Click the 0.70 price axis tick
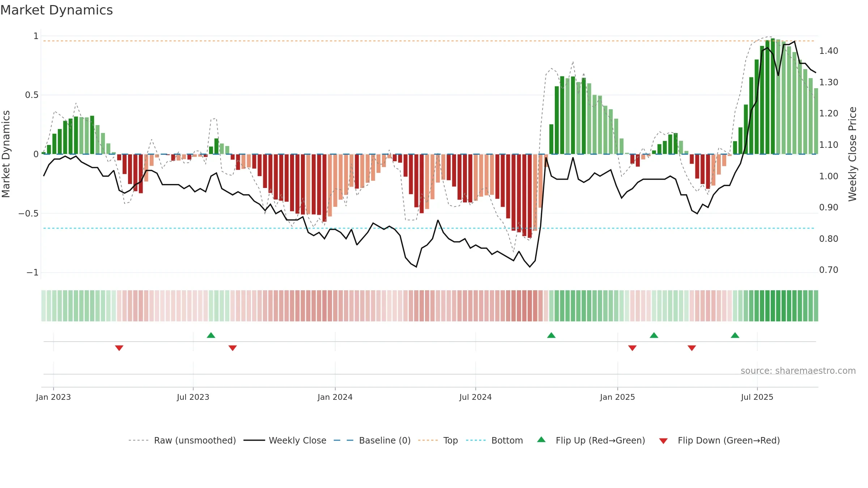The image size is (868, 488). pyautogui.click(x=829, y=270)
